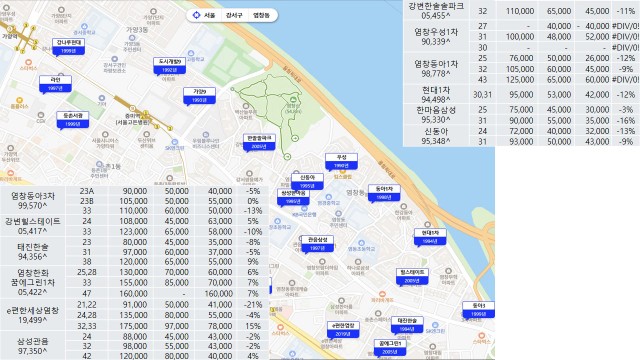Select the 강변한솔솔파크 05,455 cell
Screen dimensions: 640x360
(436, 11)
